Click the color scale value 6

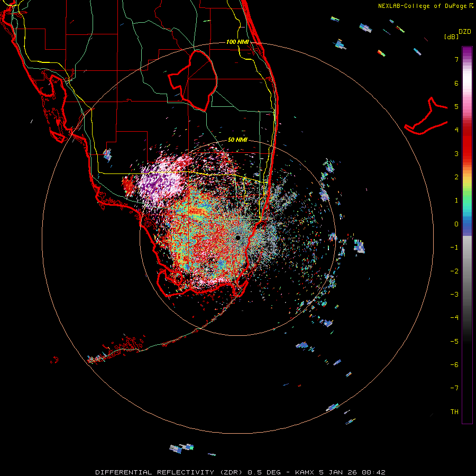(456, 83)
